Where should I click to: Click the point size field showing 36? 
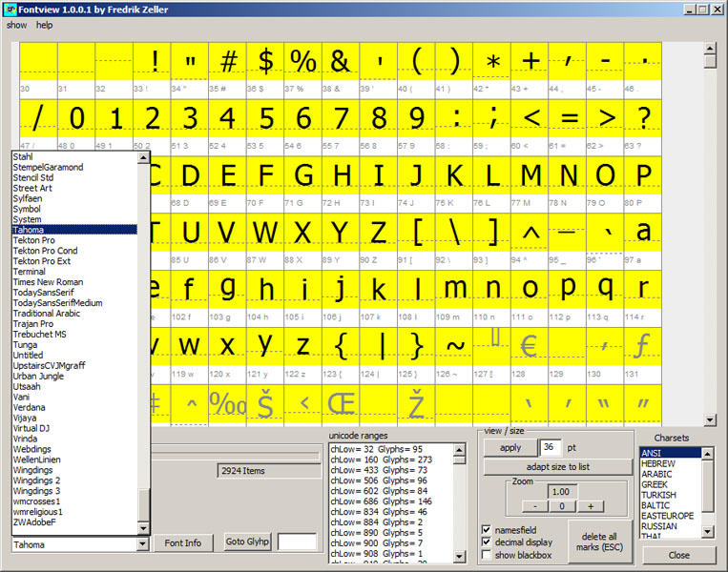(551, 447)
